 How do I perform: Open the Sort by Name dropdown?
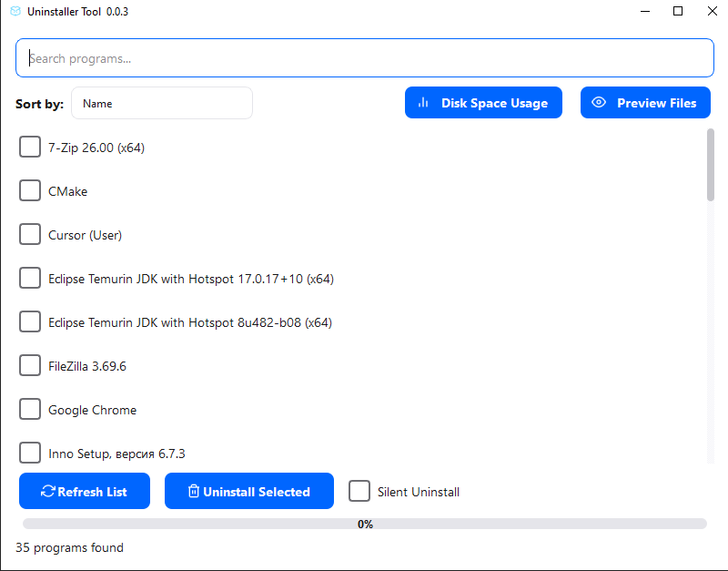(162, 103)
